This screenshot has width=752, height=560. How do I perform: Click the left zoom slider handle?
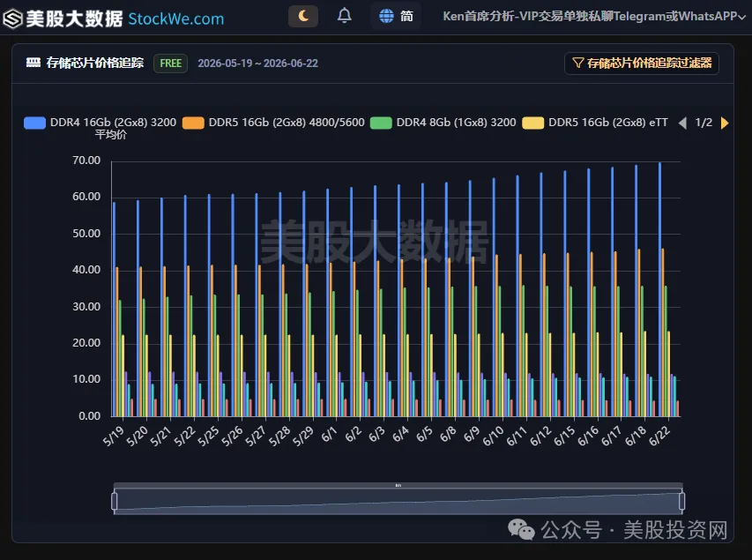(x=114, y=501)
